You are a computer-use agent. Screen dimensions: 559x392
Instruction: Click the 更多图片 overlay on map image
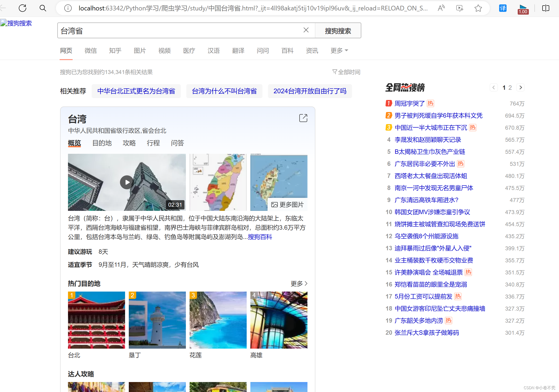pos(288,205)
